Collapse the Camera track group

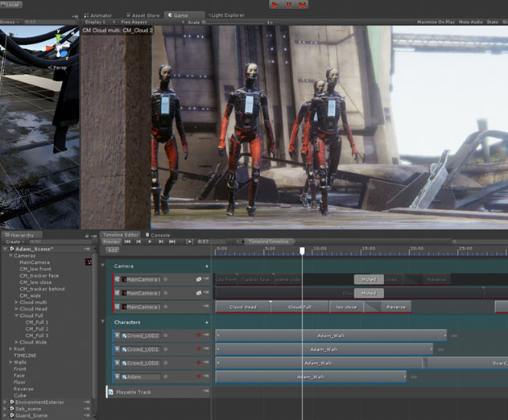coord(103,266)
